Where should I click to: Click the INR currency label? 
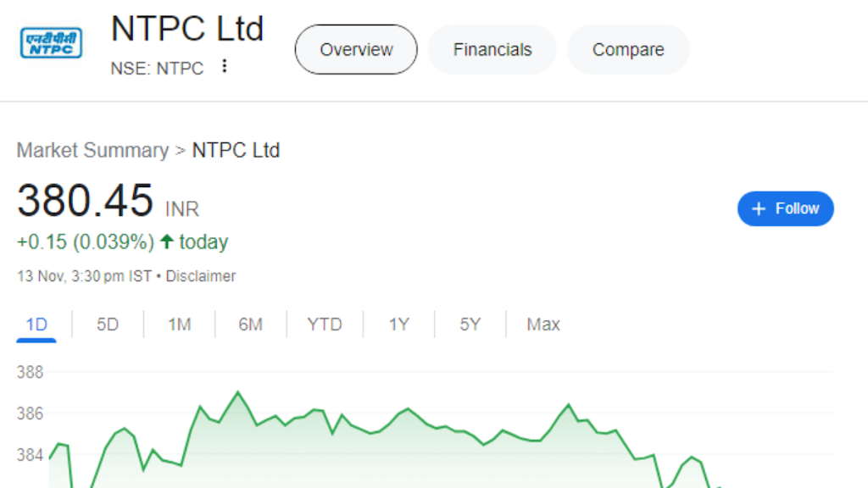[182, 209]
